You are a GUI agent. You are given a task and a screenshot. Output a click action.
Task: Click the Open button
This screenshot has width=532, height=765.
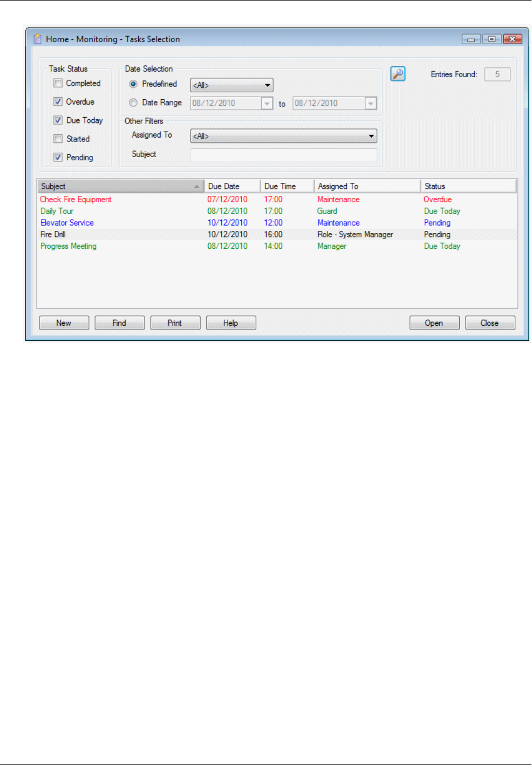pyautogui.click(x=434, y=323)
